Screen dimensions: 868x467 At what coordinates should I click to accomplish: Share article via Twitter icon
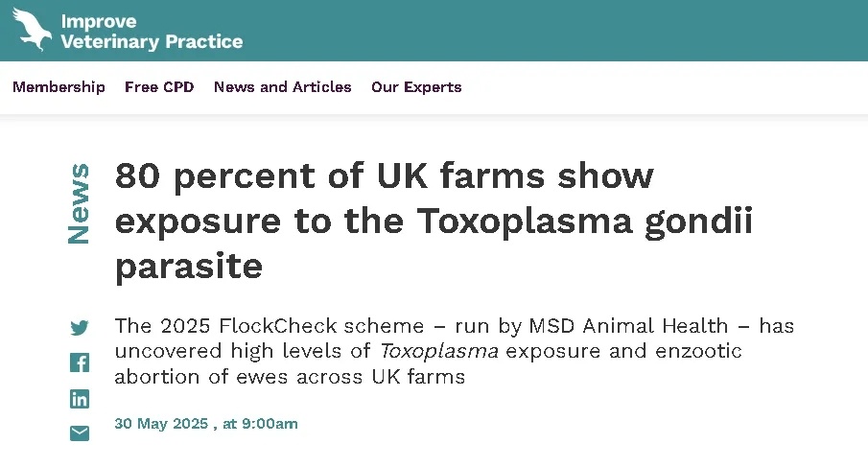pos(80,328)
